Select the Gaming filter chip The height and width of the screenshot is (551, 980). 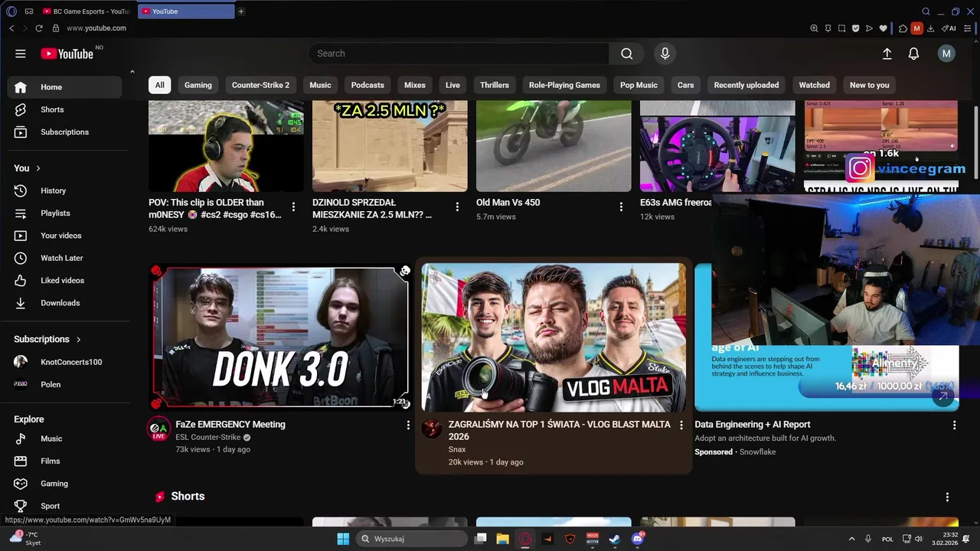pos(198,85)
